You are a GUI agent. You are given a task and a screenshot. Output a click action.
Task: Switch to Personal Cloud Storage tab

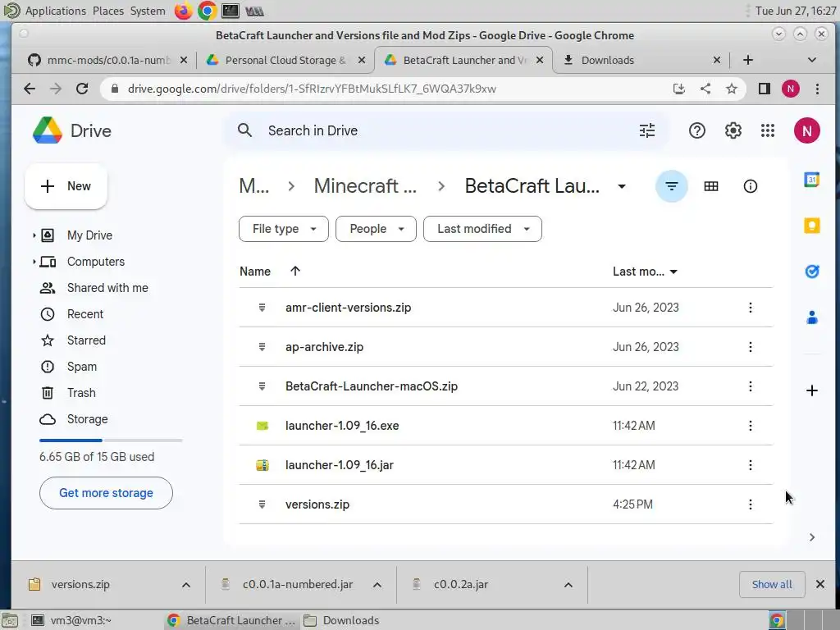285,60
